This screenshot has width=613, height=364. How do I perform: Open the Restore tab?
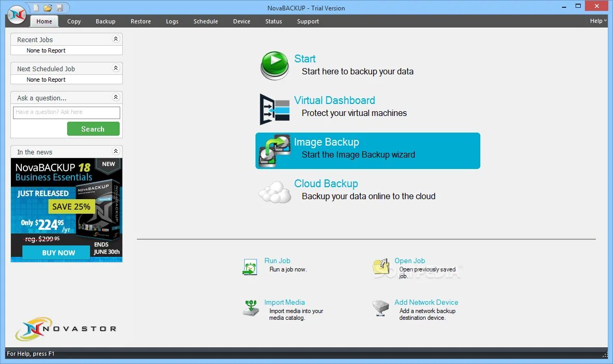click(141, 21)
